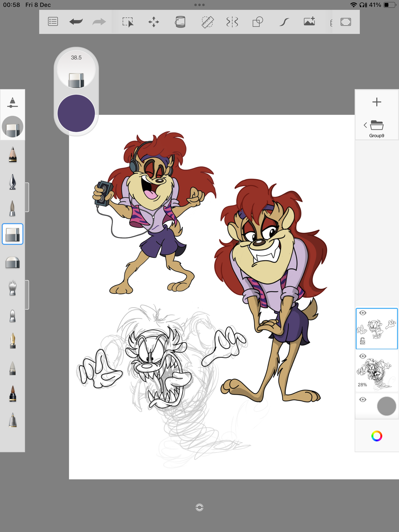Redo the undone stroke
The image size is (399, 532).
point(99,22)
